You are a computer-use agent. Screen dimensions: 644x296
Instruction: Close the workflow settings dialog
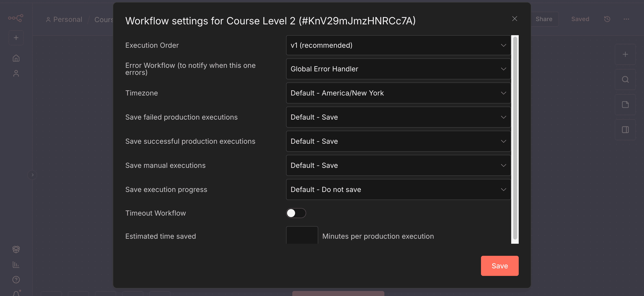[x=514, y=19]
